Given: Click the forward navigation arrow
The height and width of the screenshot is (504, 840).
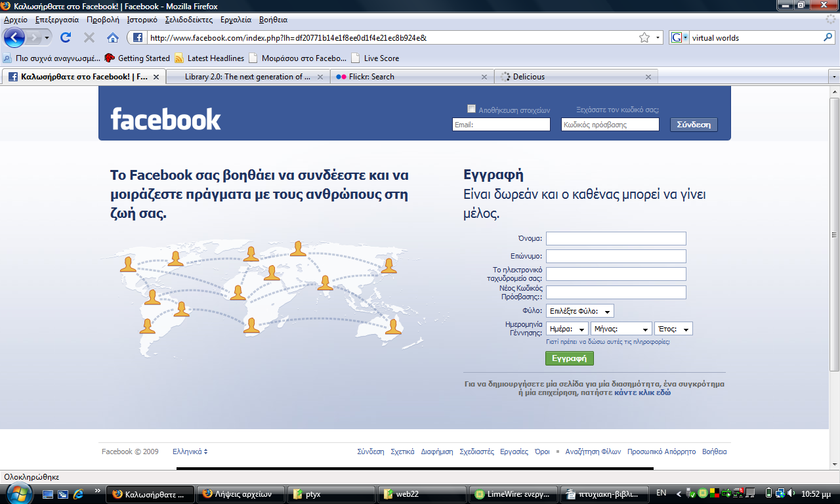Looking at the screenshot, I should click(33, 37).
